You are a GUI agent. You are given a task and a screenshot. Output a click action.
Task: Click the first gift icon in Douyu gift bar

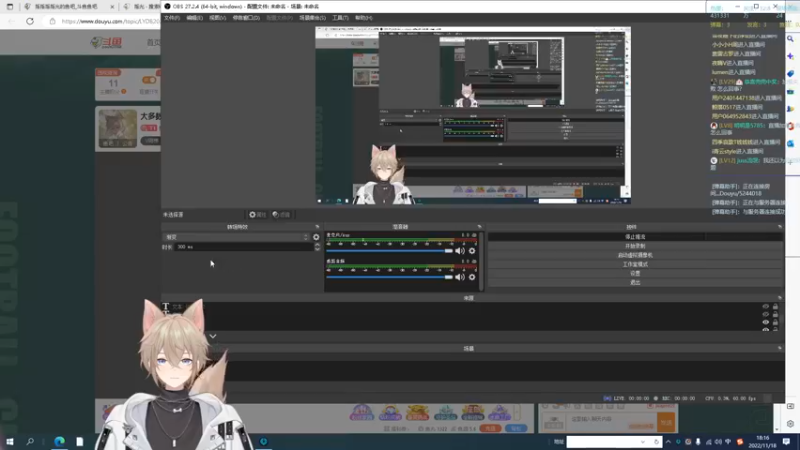[361, 412]
